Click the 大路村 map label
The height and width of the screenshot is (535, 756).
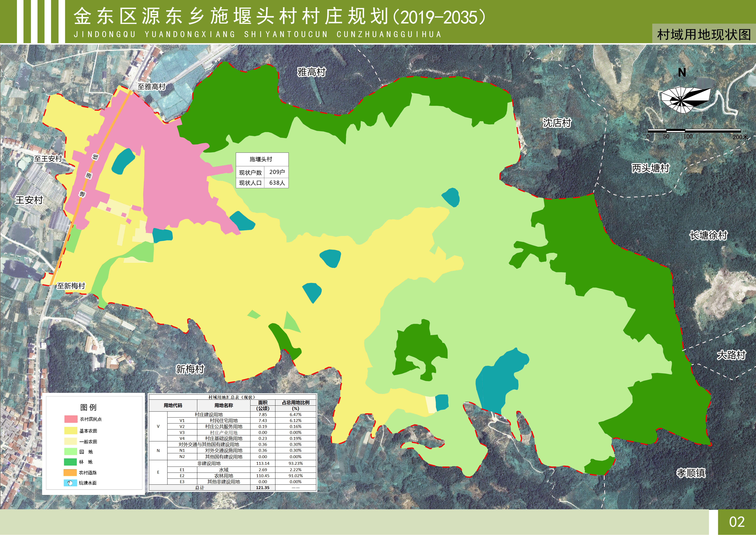click(731, 355)
